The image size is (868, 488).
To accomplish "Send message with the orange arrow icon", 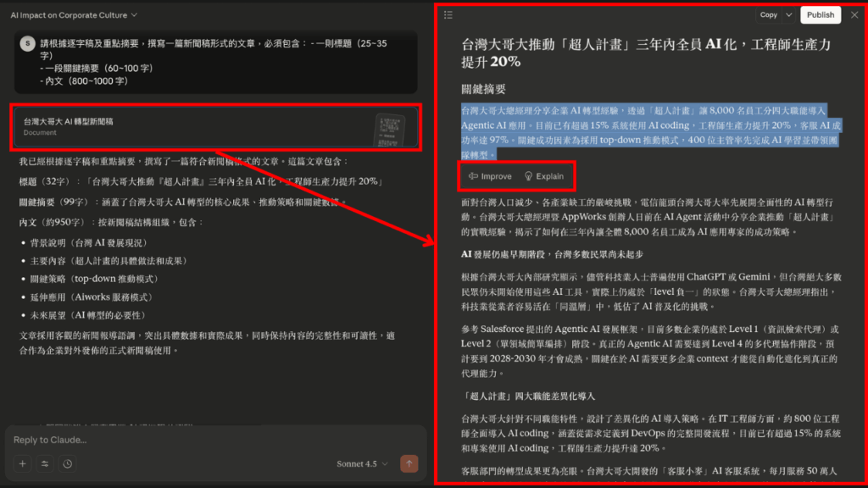I will (409, 463).
